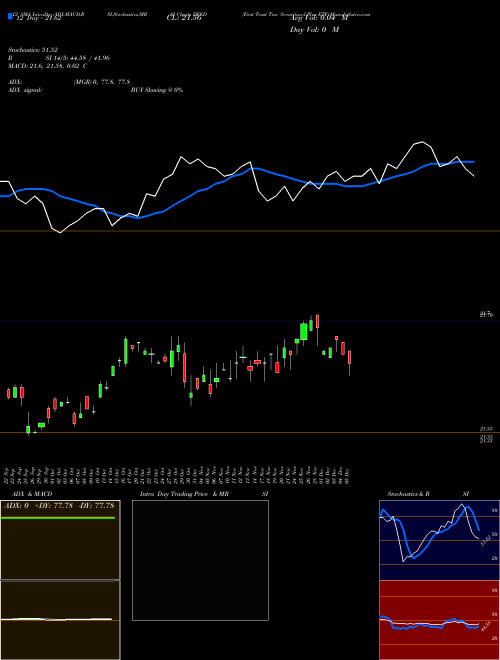Click the MACD lower sub-panel
This screenshot has height=660, width=500.
coord(60,620)
